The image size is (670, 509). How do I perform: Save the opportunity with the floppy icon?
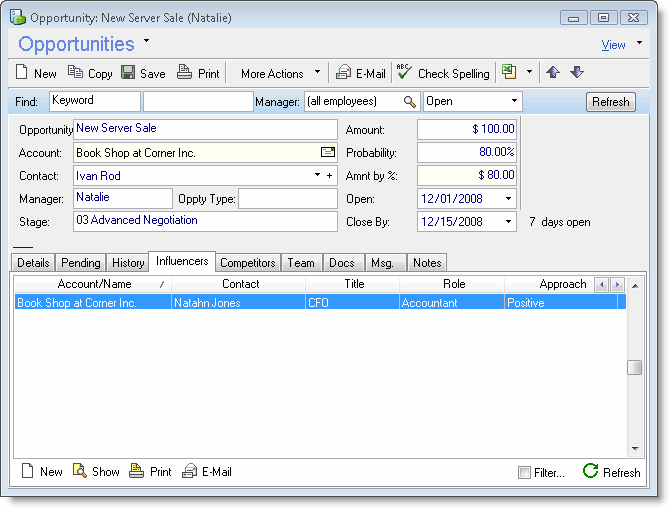point(128,73)
